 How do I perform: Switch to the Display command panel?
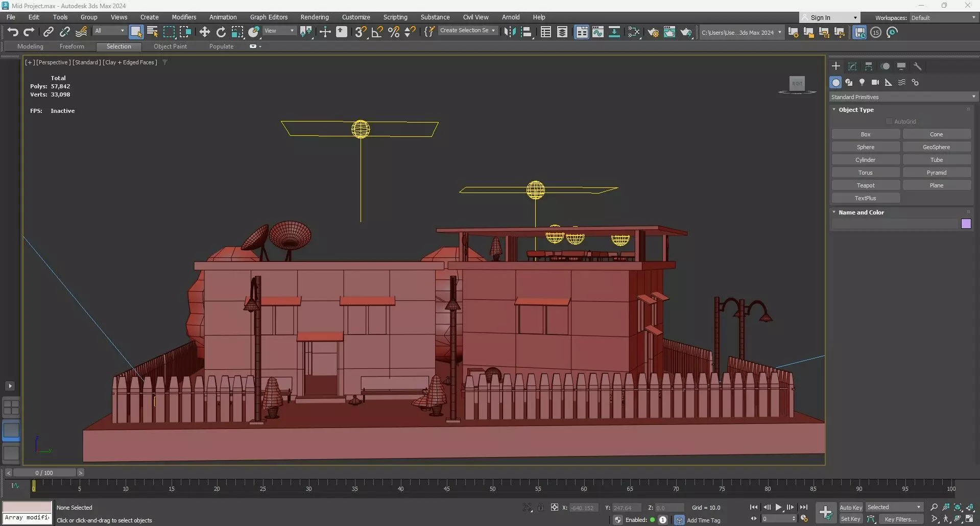tap(901, 66)
